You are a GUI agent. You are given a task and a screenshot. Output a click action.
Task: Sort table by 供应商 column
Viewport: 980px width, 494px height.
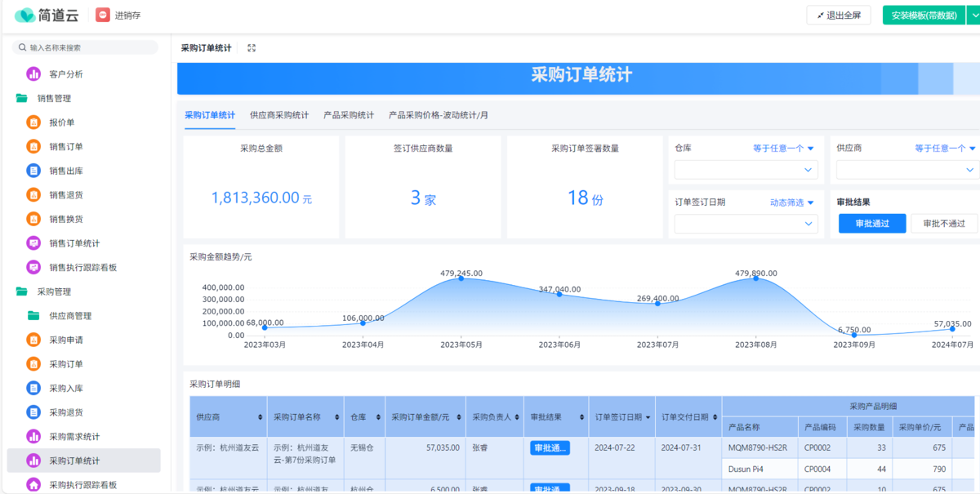click(x=261, y=417)
